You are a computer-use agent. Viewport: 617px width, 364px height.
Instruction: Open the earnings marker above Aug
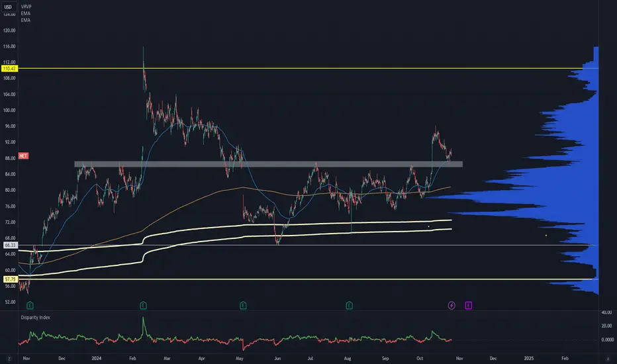[349, 305]
